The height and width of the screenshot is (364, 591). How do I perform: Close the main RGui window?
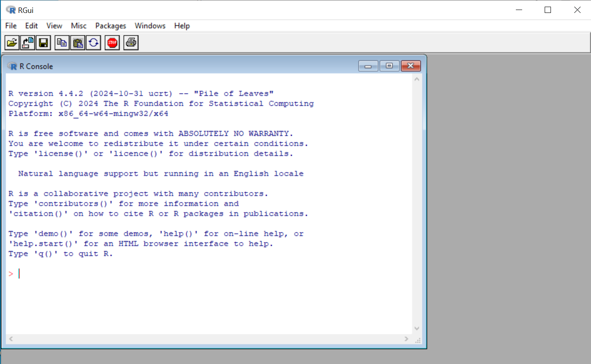coord(577,10)
